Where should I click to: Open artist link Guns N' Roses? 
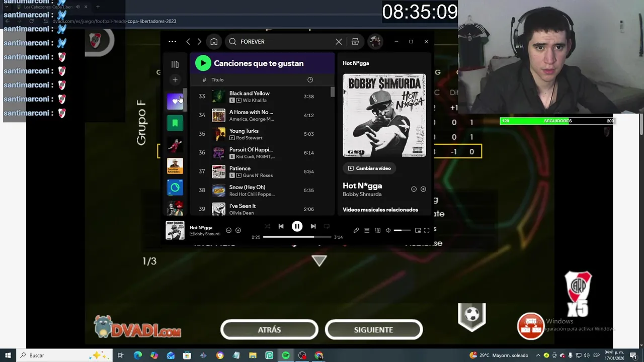pos(258,175)
